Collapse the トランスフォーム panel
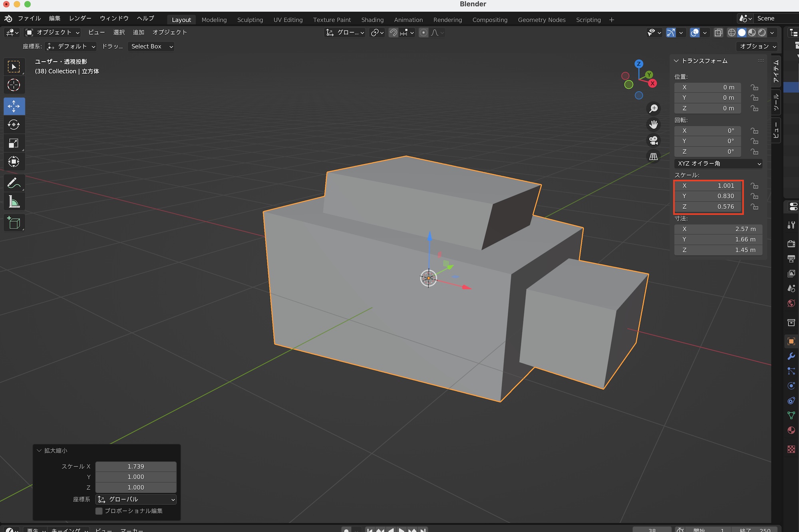The height and width of the screenshot is (532, 799). click(676, 61)
